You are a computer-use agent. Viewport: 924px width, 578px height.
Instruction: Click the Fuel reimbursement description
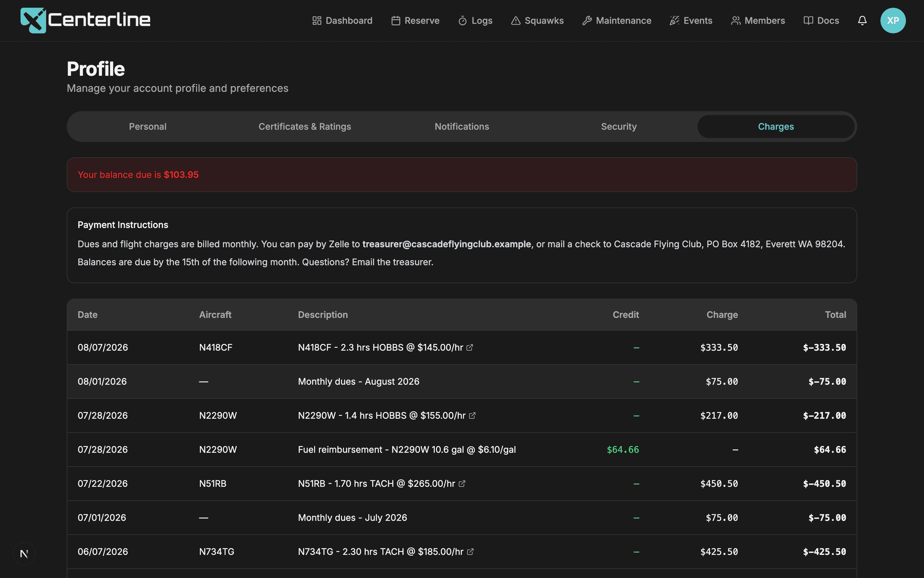pos(407,450)
